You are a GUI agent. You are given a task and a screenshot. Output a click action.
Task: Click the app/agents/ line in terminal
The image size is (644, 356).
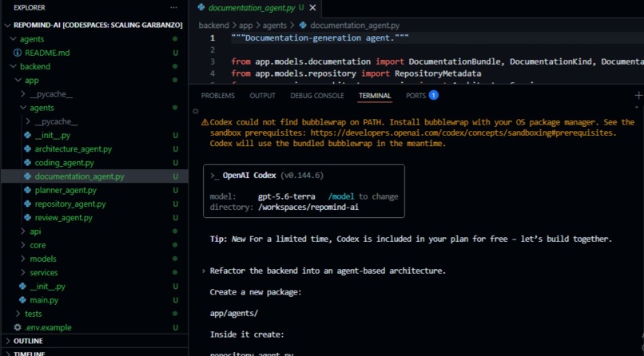(234, 314)
